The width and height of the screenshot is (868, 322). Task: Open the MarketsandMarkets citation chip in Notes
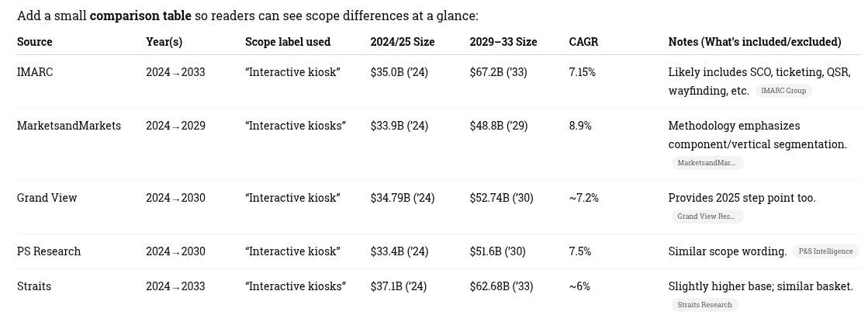(x=706, y=163)
